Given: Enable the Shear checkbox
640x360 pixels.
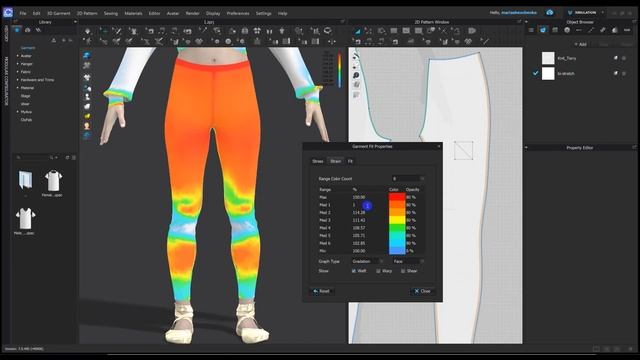Looking at the screenshot, I should [x=402, y=271].
